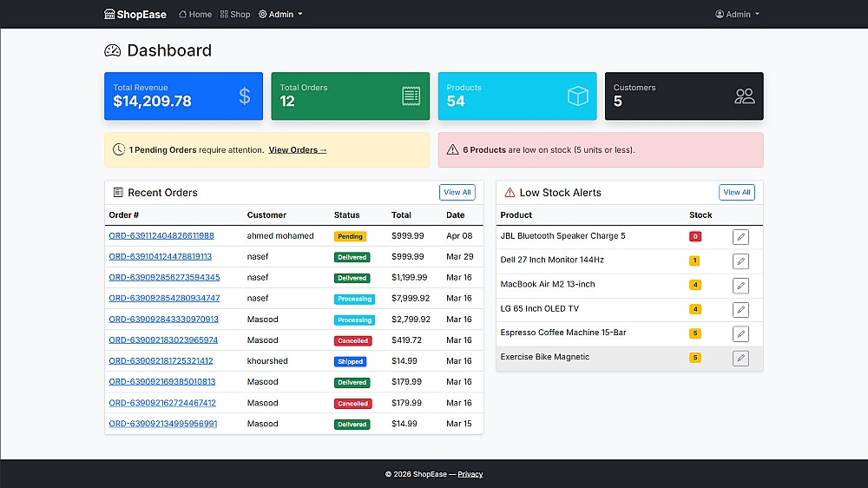868x488 pixels.
Task: Click View All in Recent Orders
Action: [x=457, y=192]
